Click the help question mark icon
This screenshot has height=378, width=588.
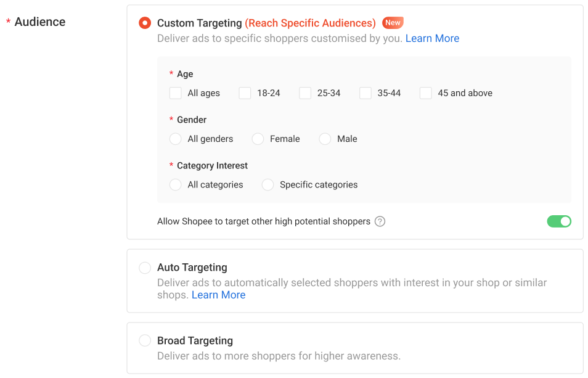click(x=380, y=221)
